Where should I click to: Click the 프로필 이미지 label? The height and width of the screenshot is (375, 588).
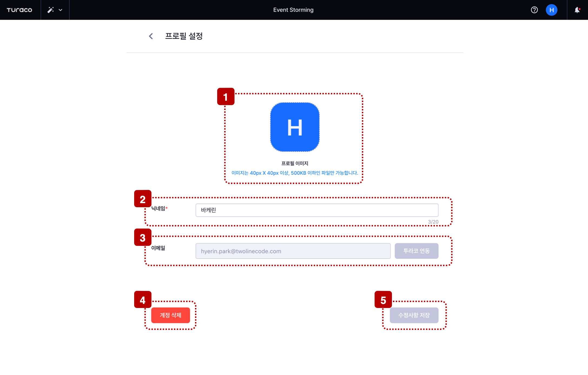click(x=295, y=163)
